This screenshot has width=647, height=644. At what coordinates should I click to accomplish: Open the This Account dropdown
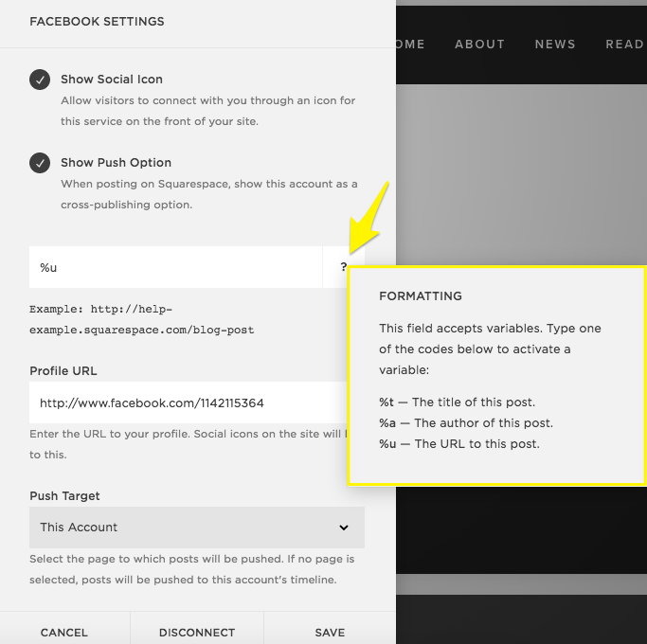[196, 528]
